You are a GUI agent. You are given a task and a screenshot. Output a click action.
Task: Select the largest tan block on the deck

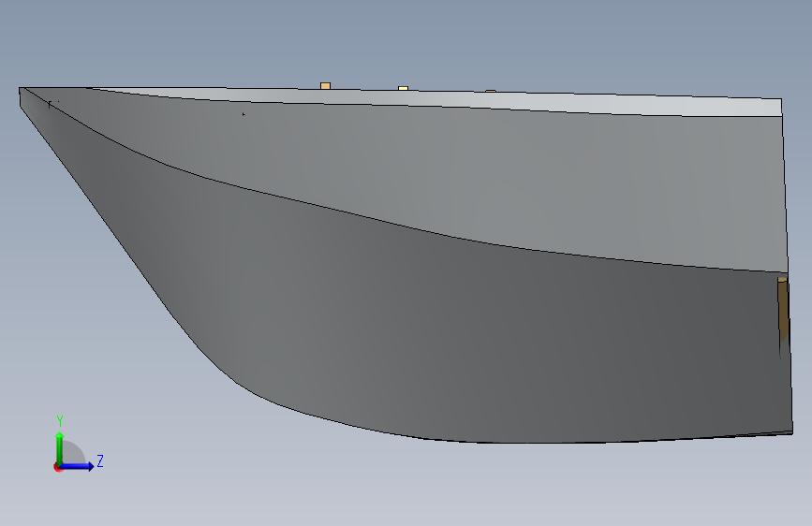(325, 86)
